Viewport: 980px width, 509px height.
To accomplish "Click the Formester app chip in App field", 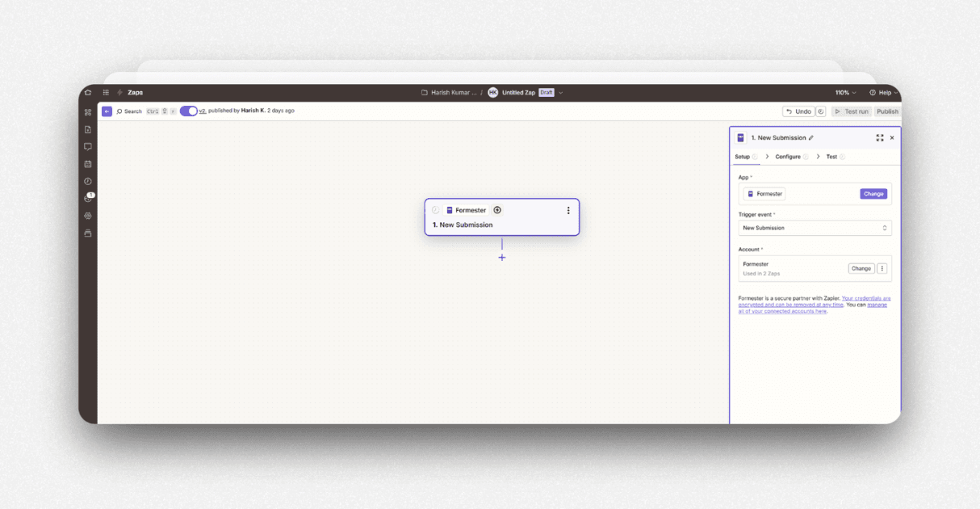I will pos(764,194).
